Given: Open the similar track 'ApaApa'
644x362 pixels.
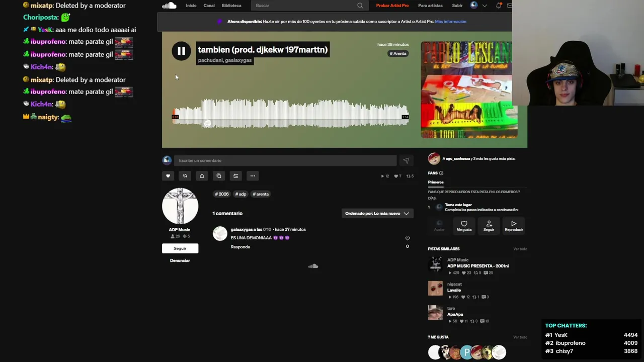Looking at the screenshot, I should (455, 314).
